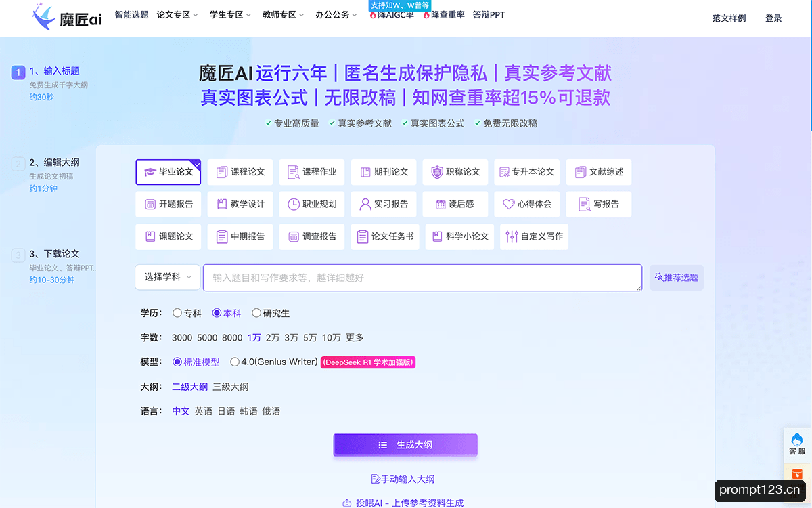Open the 选择学科 dropdown
The image size is (812, 508).
168,277
